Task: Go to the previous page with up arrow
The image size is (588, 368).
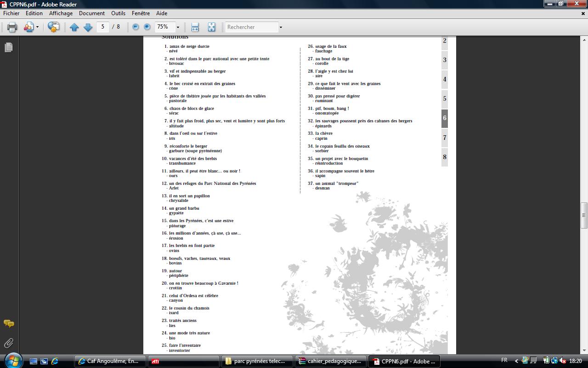Action: coord(74,27)
